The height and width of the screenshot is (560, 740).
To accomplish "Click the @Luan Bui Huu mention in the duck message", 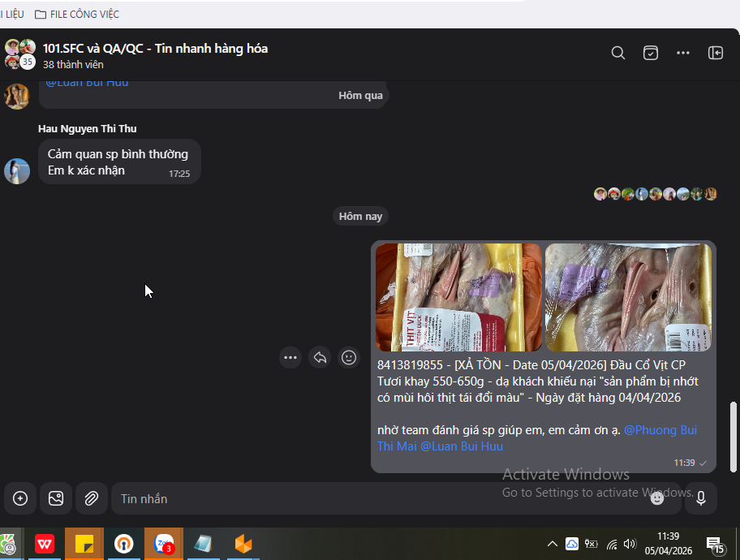I will 462,446.
